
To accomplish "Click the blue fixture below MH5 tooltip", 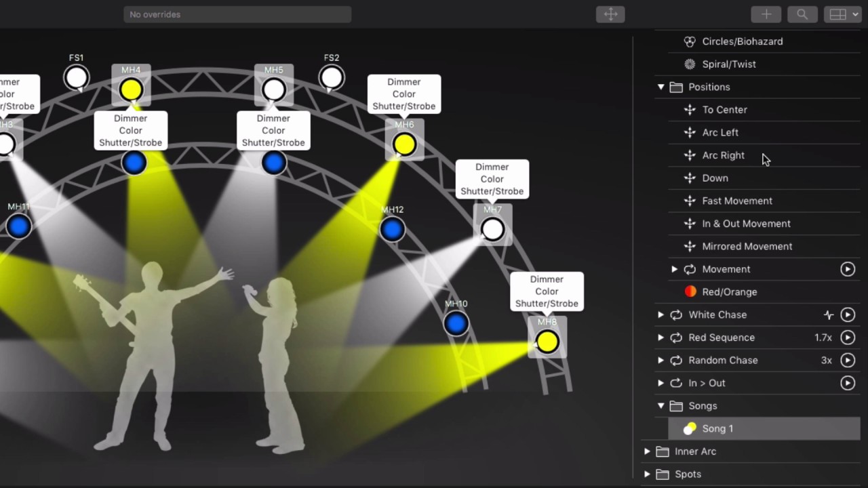I will tap(274, 163).
